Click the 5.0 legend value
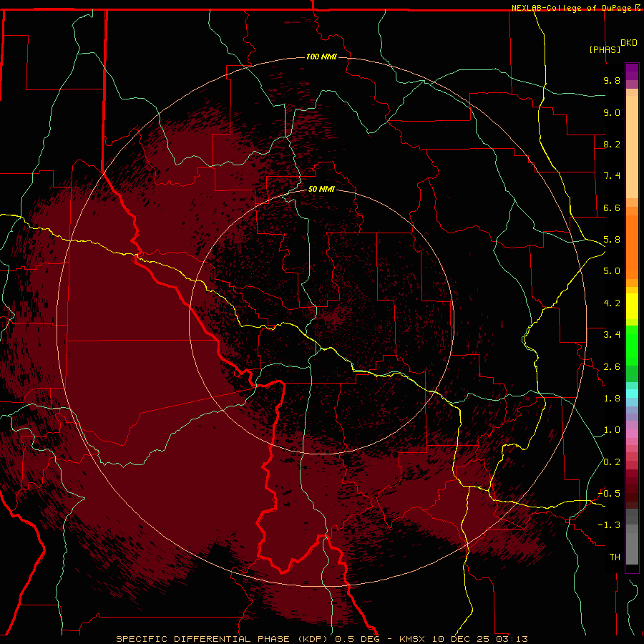This screenshot has height=644, width=644. pos(612,271)
